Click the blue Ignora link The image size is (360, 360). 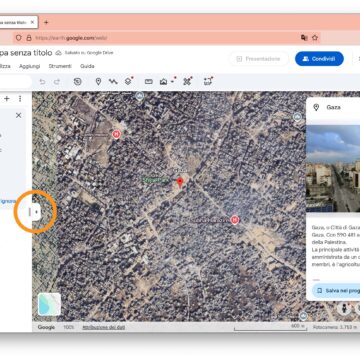click(x=8, y=201)
